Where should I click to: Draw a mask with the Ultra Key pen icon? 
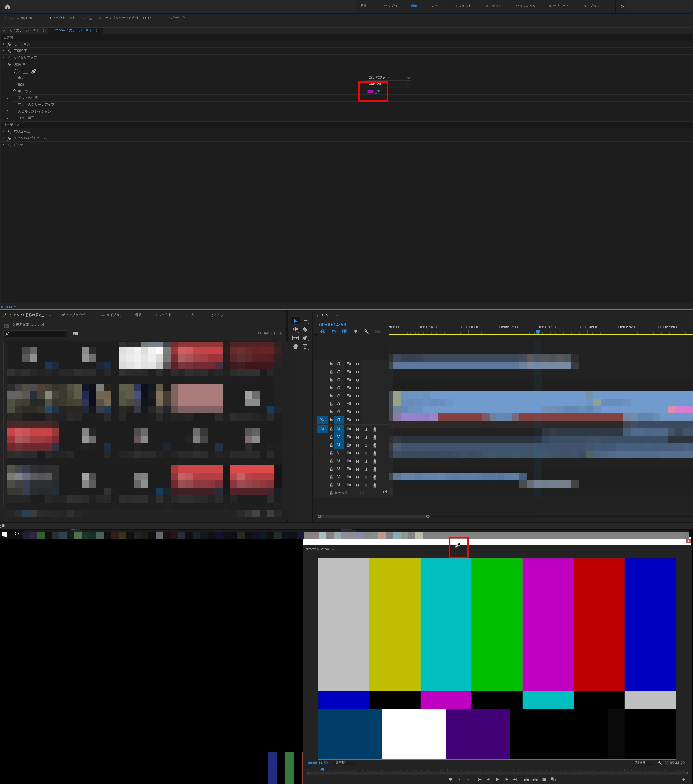tap(34, 71)
